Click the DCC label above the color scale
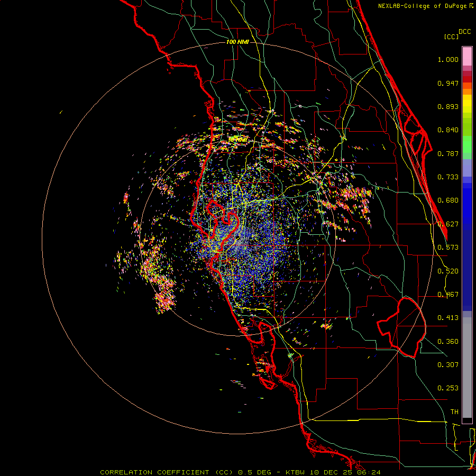This screenshot has width=476, height=476. coord(465,32)
